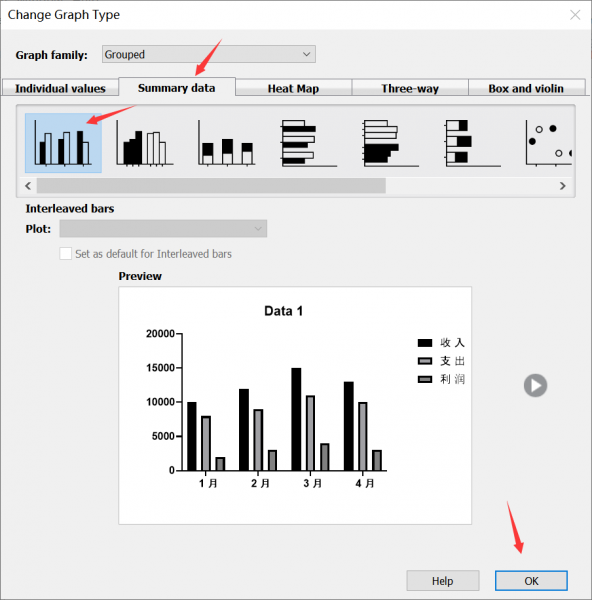Open the Graph family dropdown
592x600 pixels.
coord(209,54)
